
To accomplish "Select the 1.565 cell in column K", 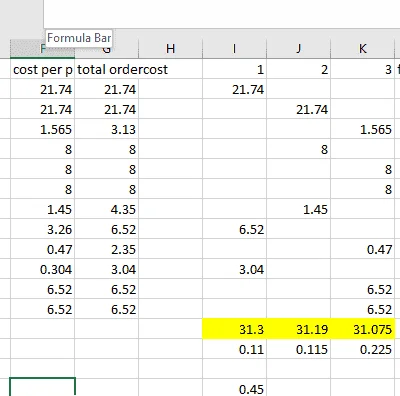I will (x=362, y=129).
